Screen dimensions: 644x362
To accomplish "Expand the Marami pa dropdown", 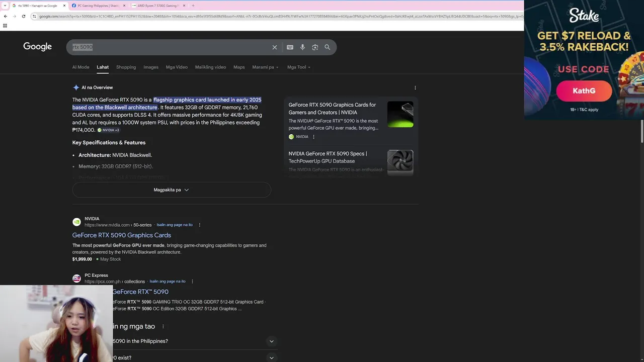I will [265, 67].
